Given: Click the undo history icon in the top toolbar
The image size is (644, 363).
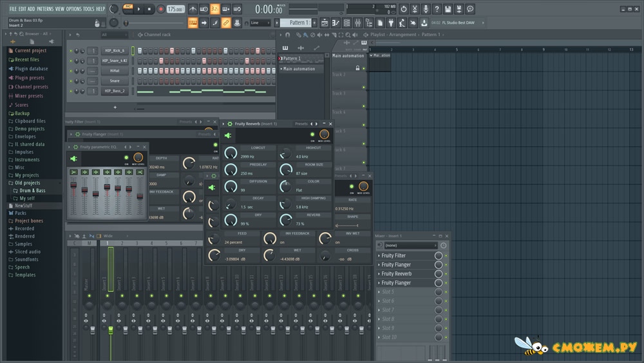Looking at the screenshot, I should click(x=404, y=8).
